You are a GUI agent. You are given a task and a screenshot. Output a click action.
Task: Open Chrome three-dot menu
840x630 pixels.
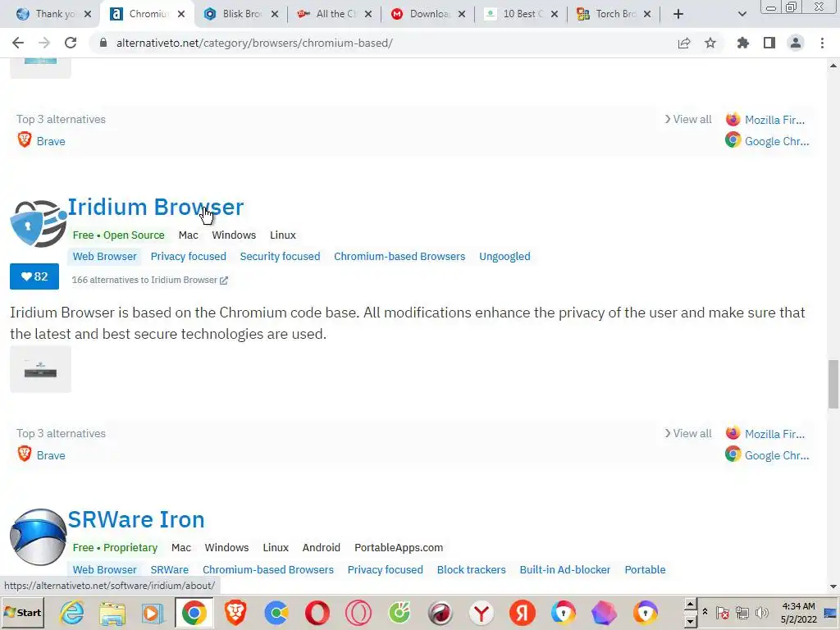[822, 43]
